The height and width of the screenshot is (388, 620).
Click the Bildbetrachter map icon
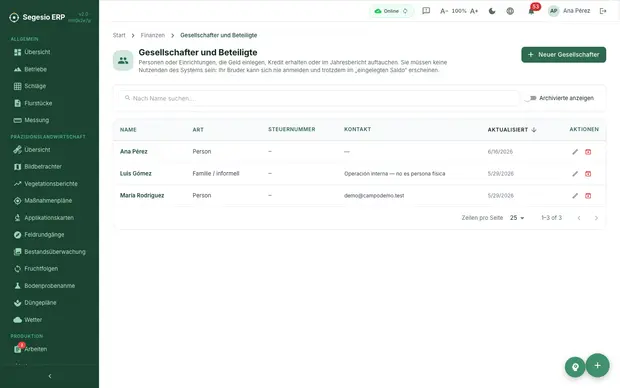click(17, 167)
